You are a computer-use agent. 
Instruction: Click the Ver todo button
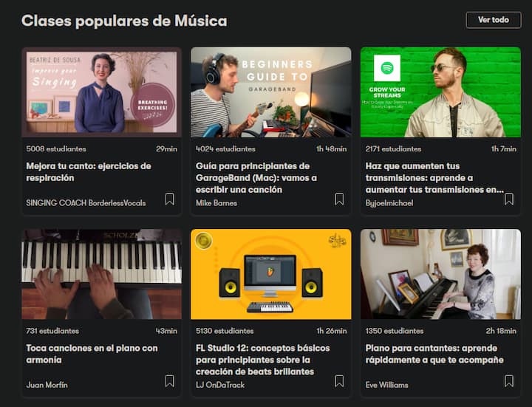coord(494,20)
